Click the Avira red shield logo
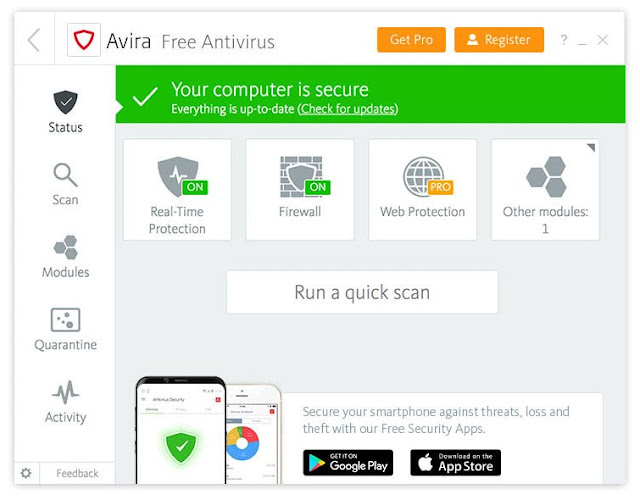 click(84, 40)
